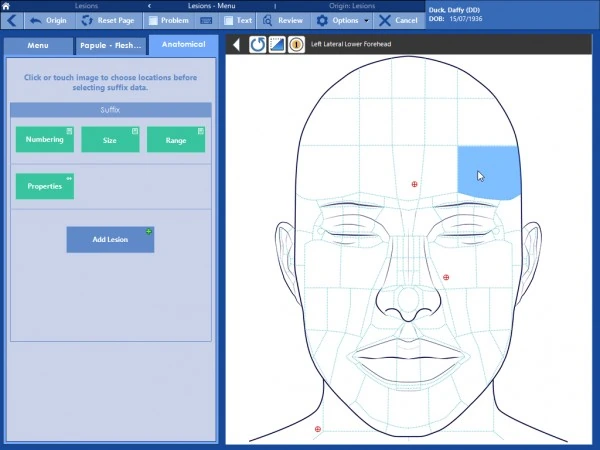
Task: Click Add Lesion button
Action: click(110, 240)
